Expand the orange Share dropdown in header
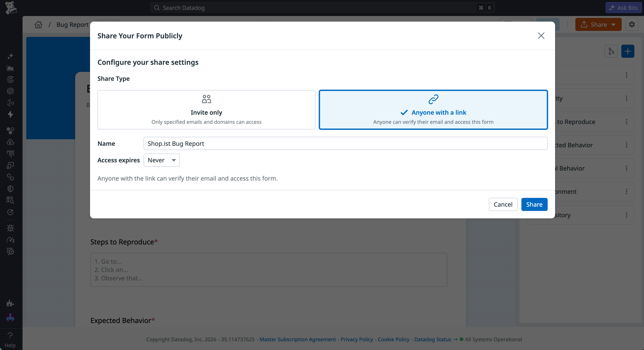644x350 pixels. pos(598,24)
